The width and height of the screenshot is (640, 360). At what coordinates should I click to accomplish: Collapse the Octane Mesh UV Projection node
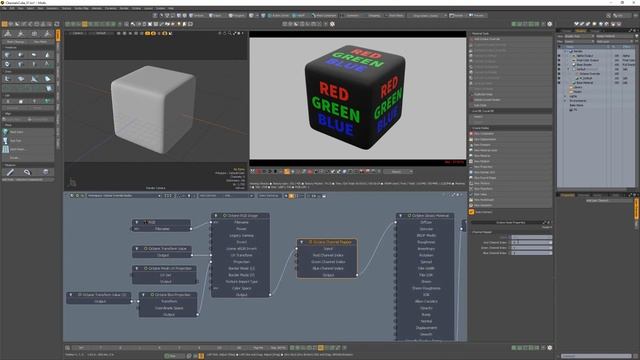pyautogui.click(x=137, y=268)
